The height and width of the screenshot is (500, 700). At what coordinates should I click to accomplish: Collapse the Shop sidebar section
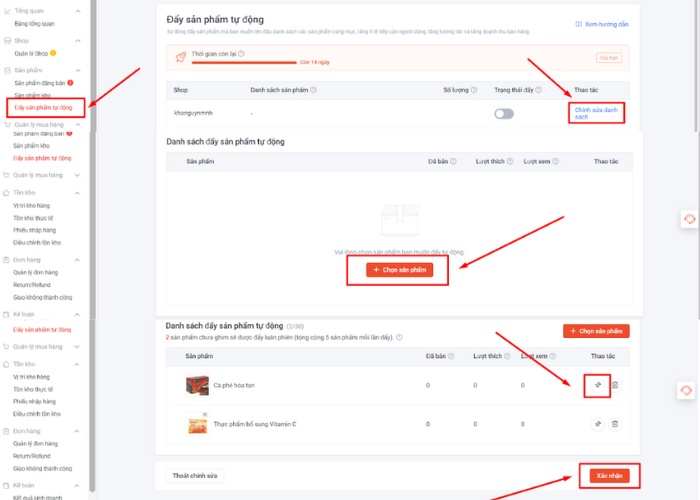78,40
